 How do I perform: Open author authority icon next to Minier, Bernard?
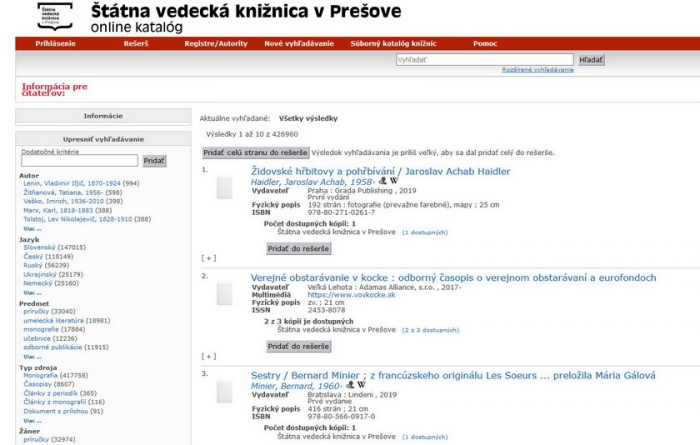coord(350,385)
